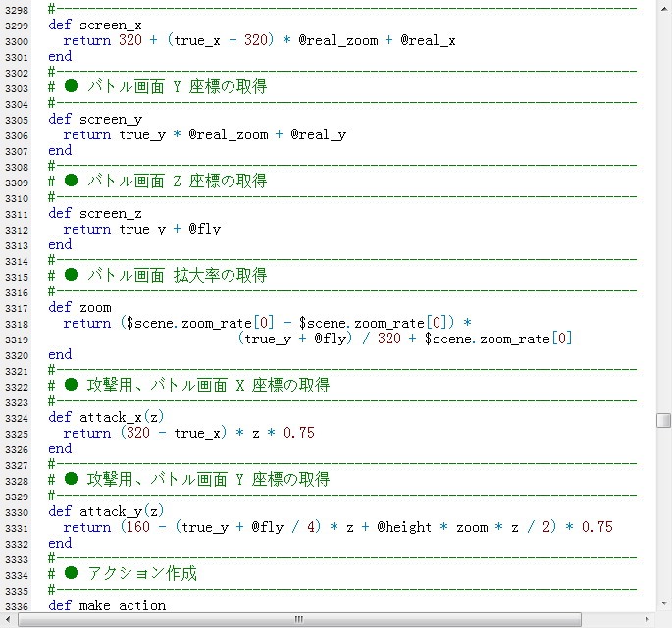The height and width of the screenshot is (628, 672).
Task: Click the 'アクション作成' comment
Action: [142, 574]
